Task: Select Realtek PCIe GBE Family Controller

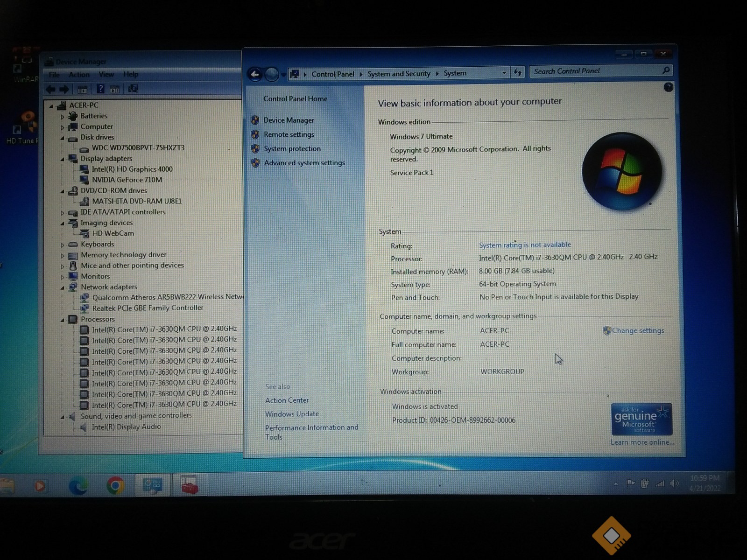Action: coord(148,308)
